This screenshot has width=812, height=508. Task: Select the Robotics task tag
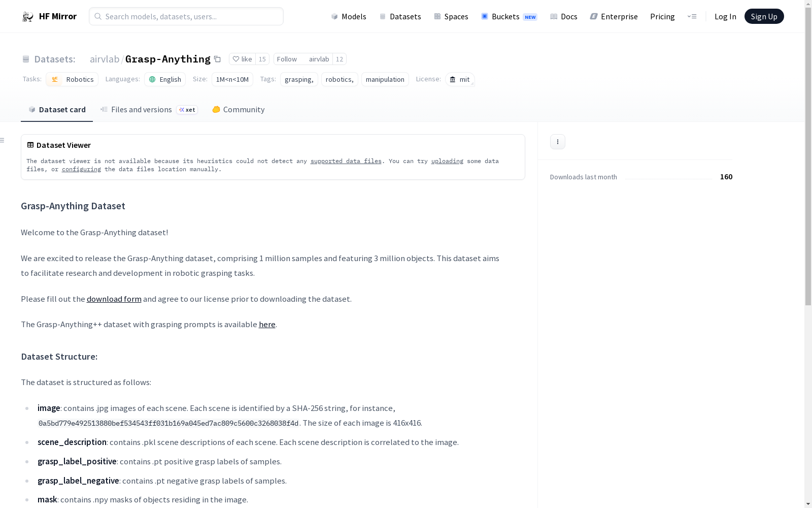pos(72,79)
